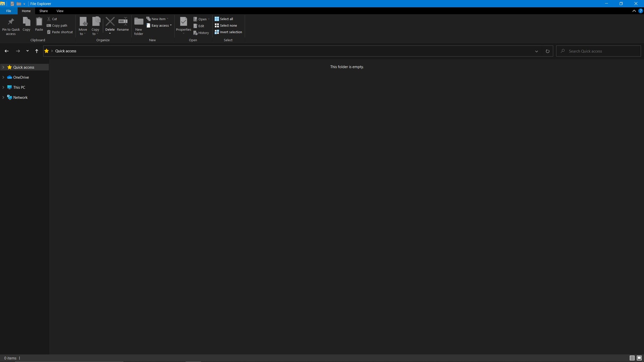This screenshot has width=644, height=362.
Task: Switch to large thumbnails view layout
Action: click(x=639, y=358)
